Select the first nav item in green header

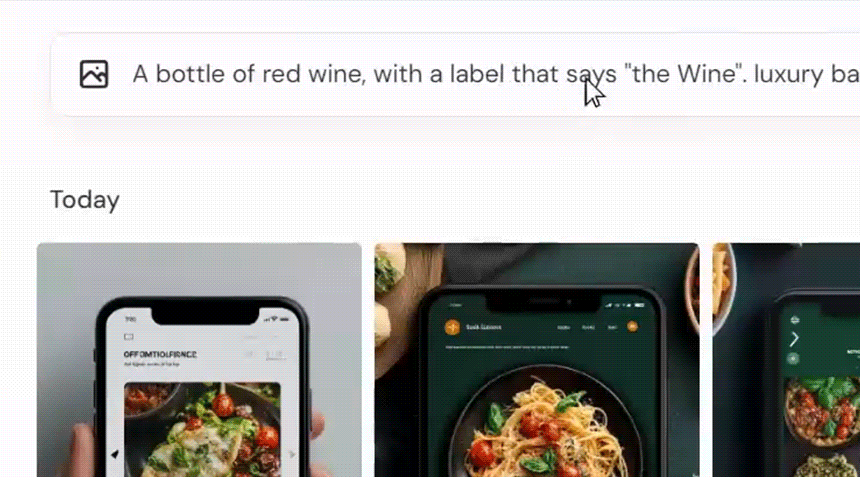563,327
